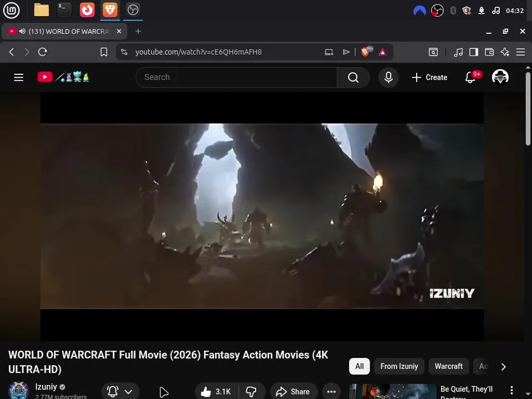Open the Izuniy channel name link
Viewport: 532px width, 399px height.
pyautogui.click(x=46, y=387)
